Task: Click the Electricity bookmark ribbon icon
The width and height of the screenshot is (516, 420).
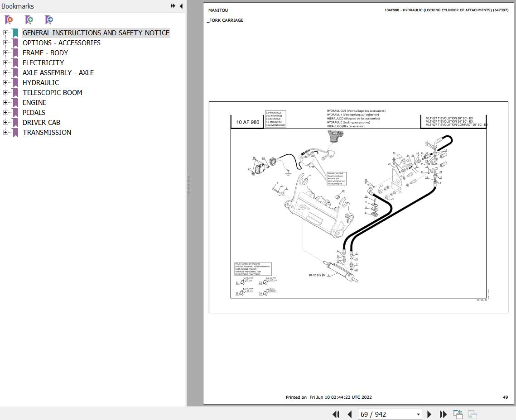Action: click(x=15, y=63)
